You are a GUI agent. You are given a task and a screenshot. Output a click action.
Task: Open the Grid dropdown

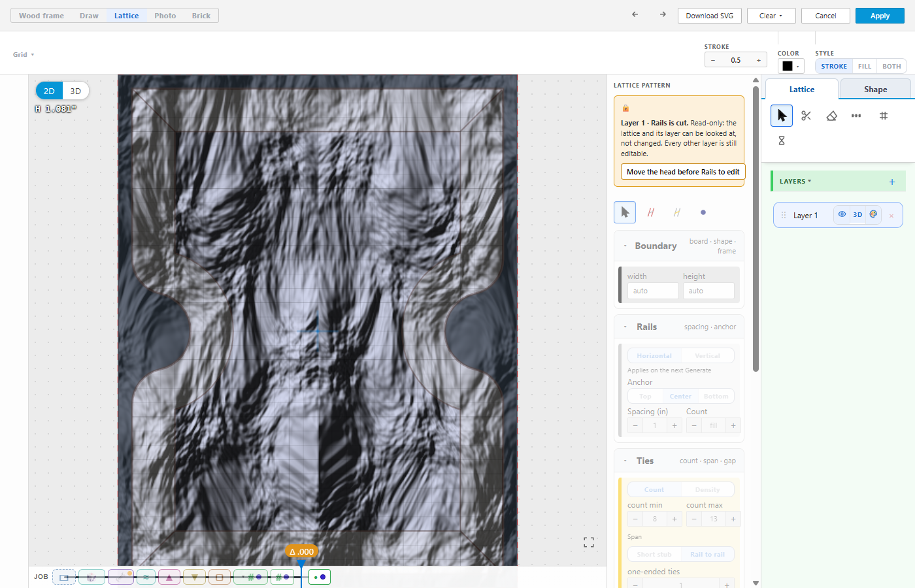click(24, 55)
